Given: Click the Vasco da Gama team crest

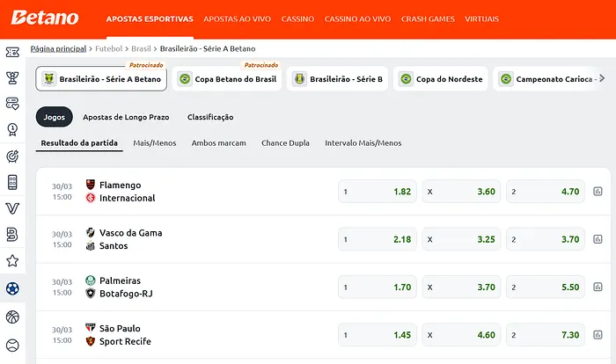Looking at the screenshot, I should point(91,232).
